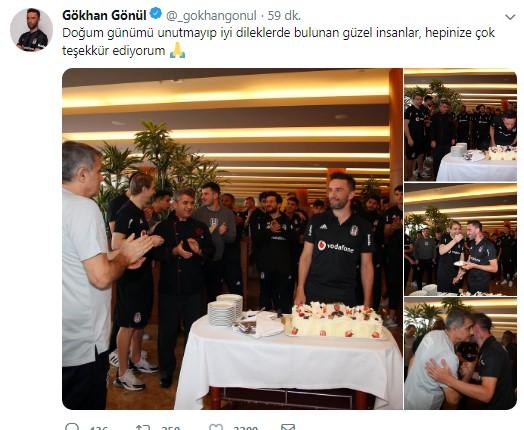Open the top right team photo thumbnail
This screenshot has width=524, height=430.
coord(461,125)
